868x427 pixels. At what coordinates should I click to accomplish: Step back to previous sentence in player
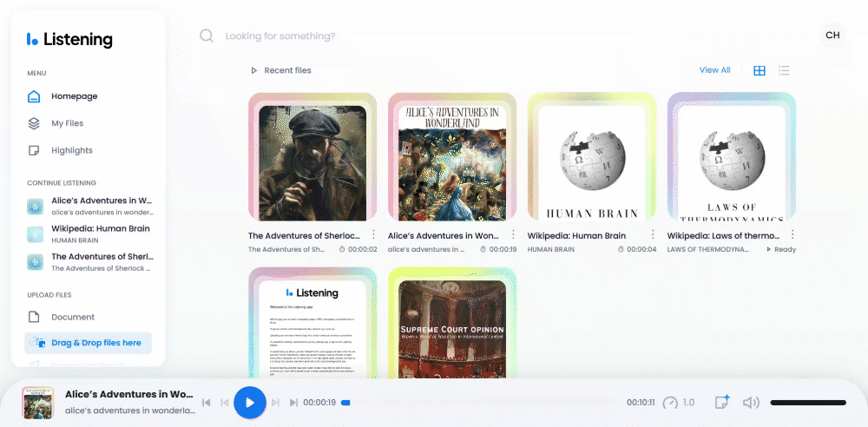tap(224, 403)
